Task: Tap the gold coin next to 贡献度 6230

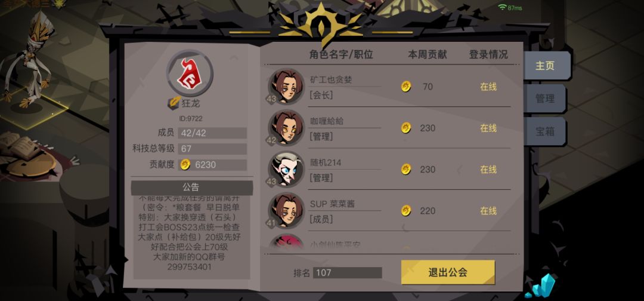Action: click(185, 164)
